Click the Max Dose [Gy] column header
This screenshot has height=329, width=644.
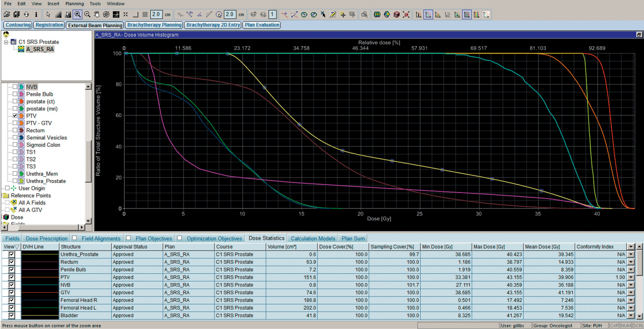pyautogui.click(x=489, y=247)
